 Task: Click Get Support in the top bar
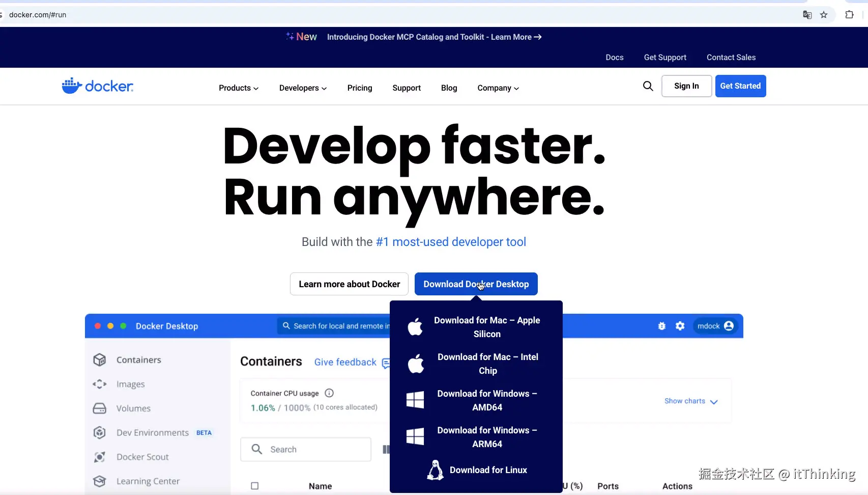click(x=665, y=58)
